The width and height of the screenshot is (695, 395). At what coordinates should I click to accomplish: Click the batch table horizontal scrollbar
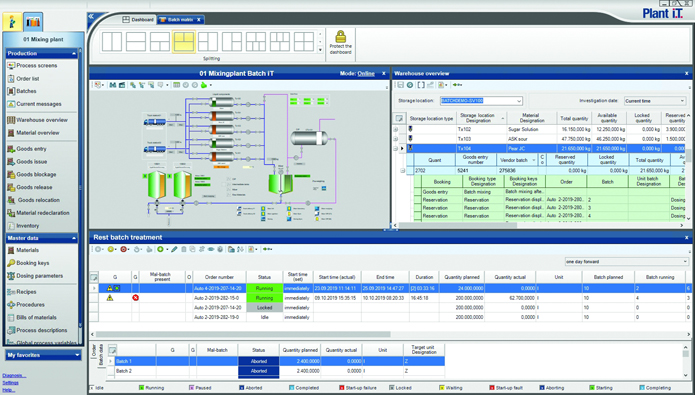click(x=243, y=334)
